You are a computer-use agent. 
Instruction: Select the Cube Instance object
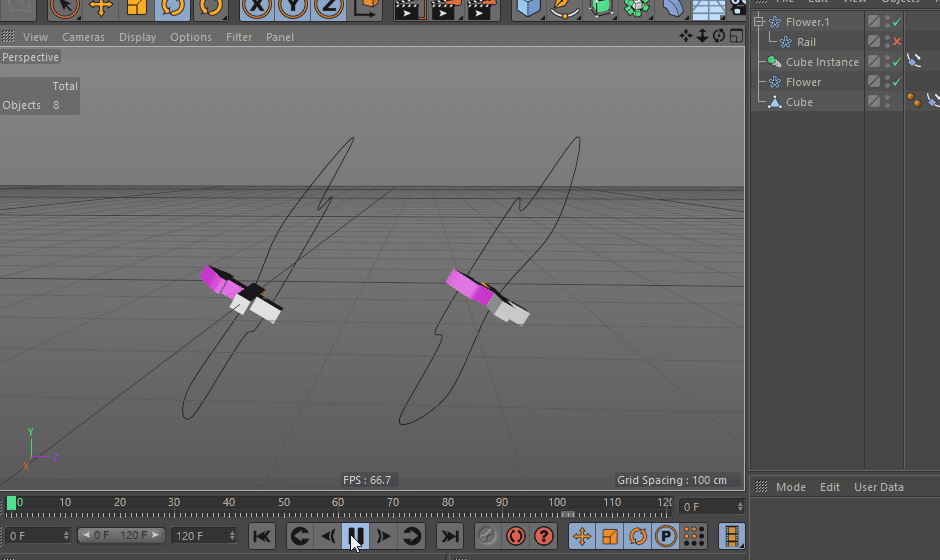tap(822, 62)
